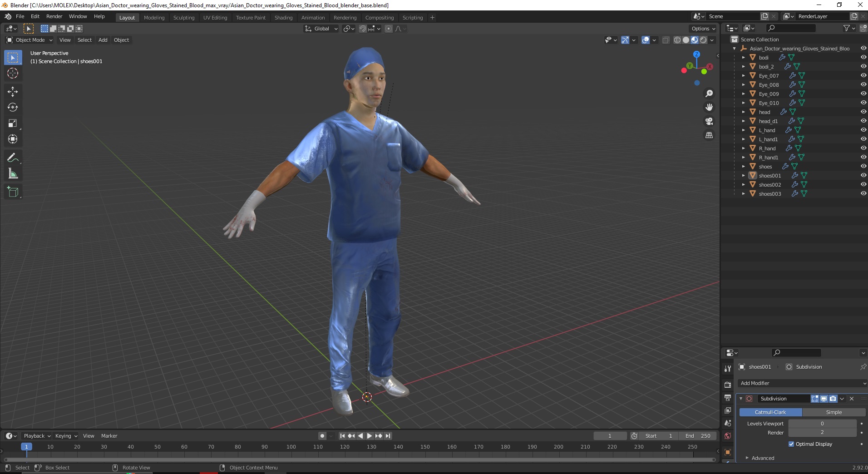
Task: Click the Levels Viewport value field
Action: pos(822,424)
